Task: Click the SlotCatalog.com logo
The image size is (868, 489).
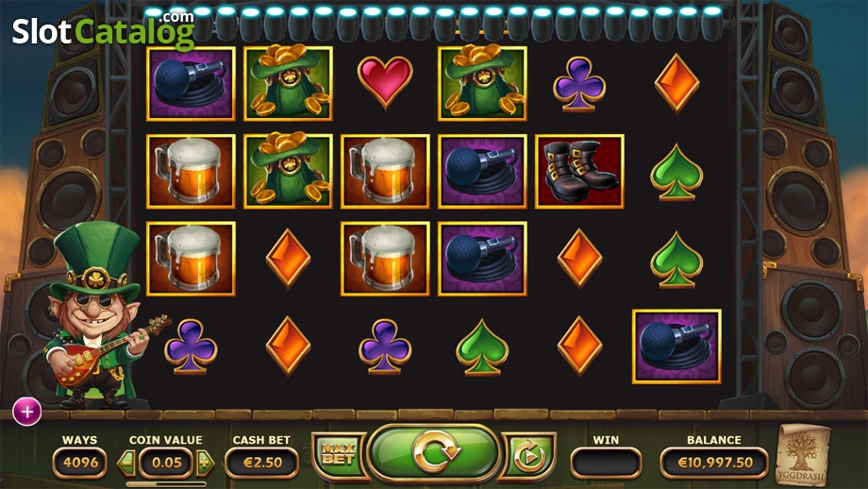Action: pyautogui.click(x=103, y=30)
